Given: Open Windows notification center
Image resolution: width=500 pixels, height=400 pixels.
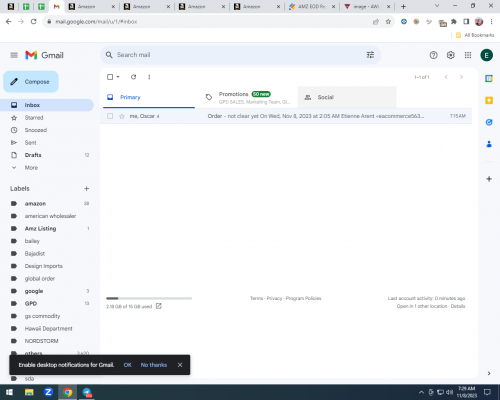Looking at the screenshot, I should click(x=487, y=392).
